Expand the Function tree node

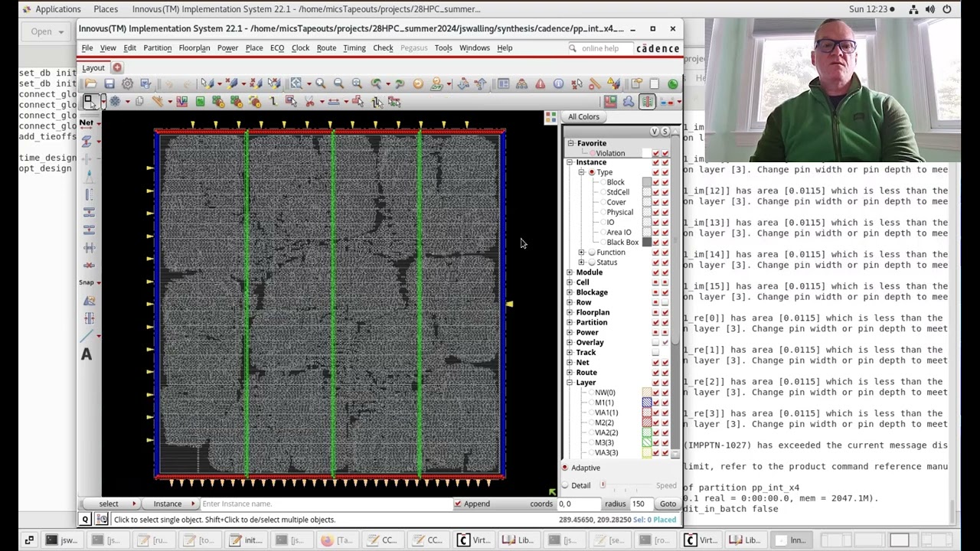pos(581,253)
